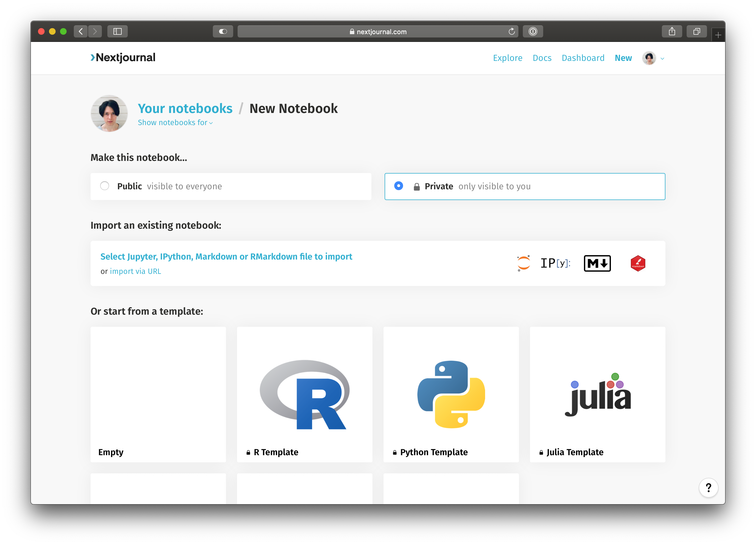Screen dimensions: 756x545
Task: Click the Safari share icon
Action: [672, 31]
